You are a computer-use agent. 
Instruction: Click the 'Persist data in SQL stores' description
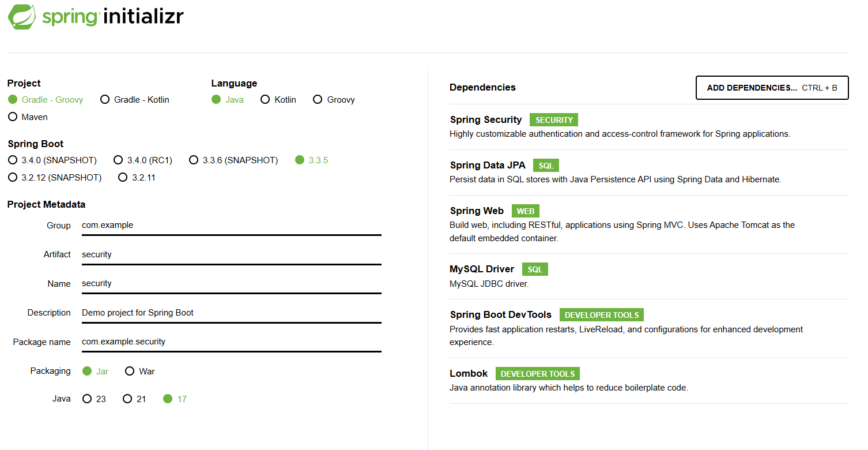click(616, 179)
